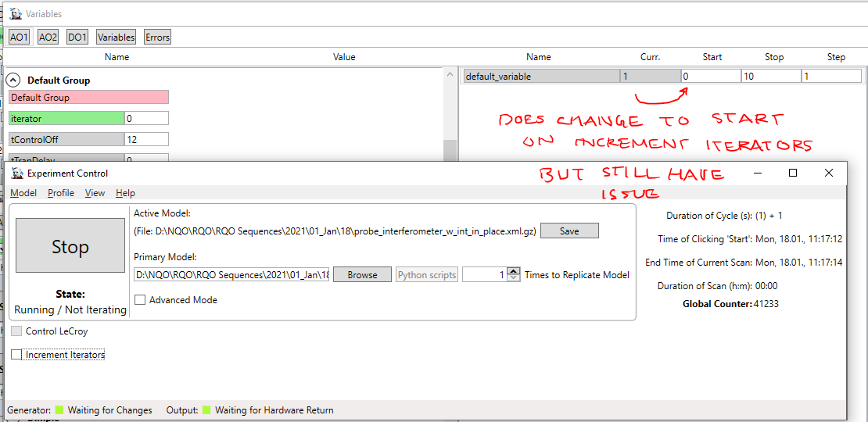Open the Model menu
Image resolution: width=868 pixels, height=422 pixels.
23,193
